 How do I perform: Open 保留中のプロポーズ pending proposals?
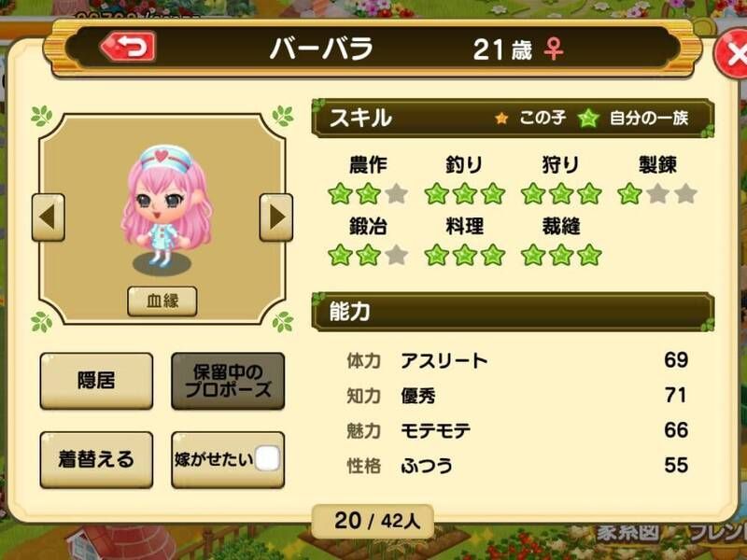coord(228,381)
